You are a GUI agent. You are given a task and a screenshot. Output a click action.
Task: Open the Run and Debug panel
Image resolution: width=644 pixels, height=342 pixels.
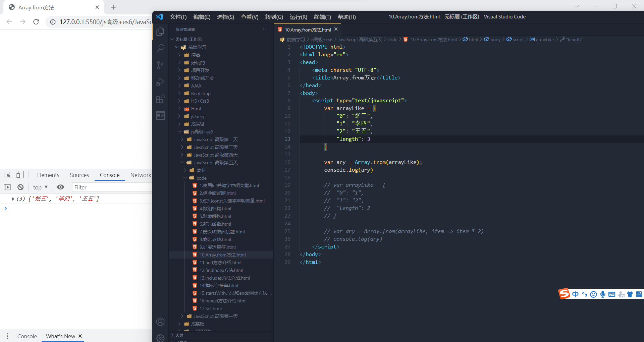click(x=160, y=82)
